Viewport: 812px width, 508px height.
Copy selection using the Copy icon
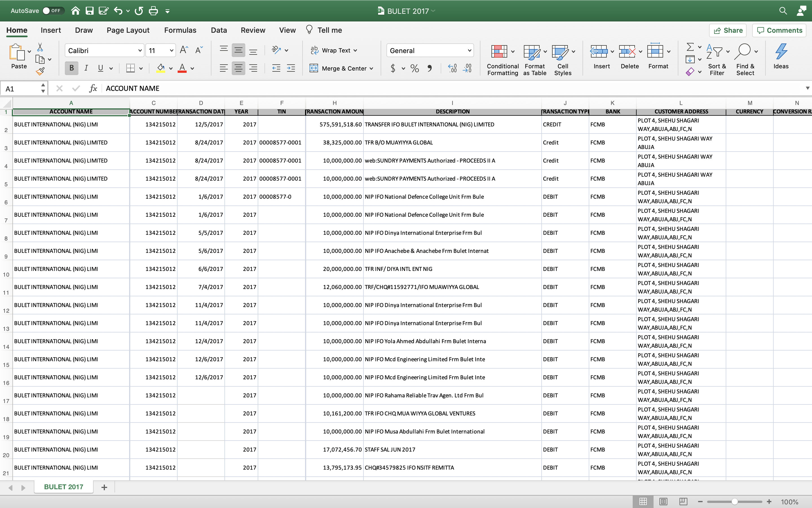[x=40, y=60]
